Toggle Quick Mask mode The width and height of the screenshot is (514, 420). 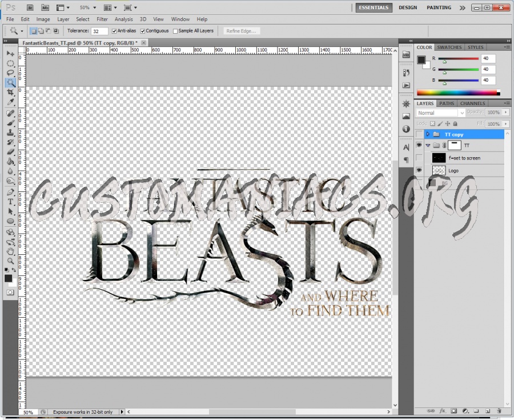pos(10,292)
